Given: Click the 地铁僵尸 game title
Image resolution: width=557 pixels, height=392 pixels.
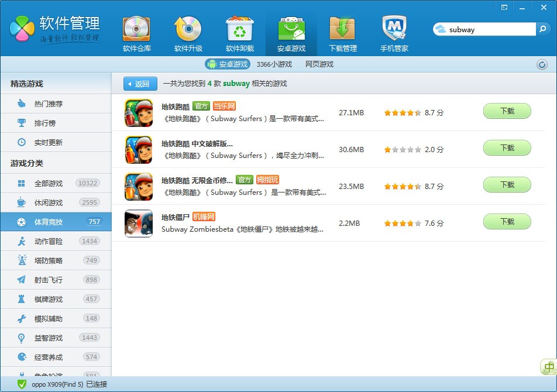Looking at the screenshot, I should [176, 217].
